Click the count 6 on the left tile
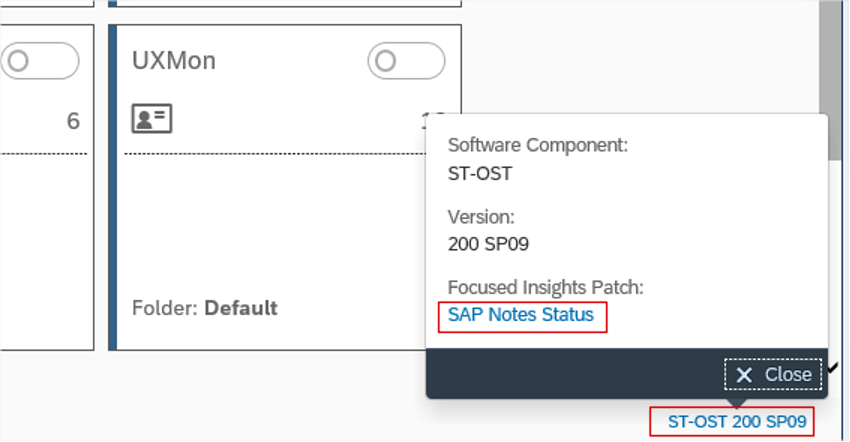 coord(72,121)
